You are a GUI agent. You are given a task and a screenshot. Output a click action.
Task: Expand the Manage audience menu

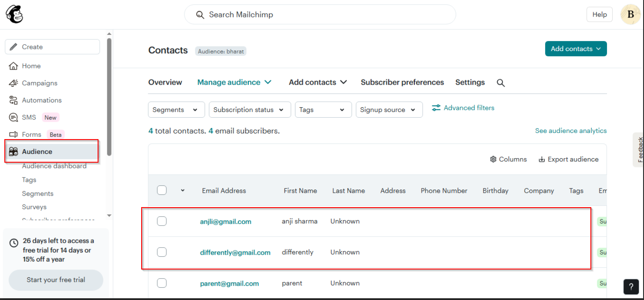click(x=234, y=82)
